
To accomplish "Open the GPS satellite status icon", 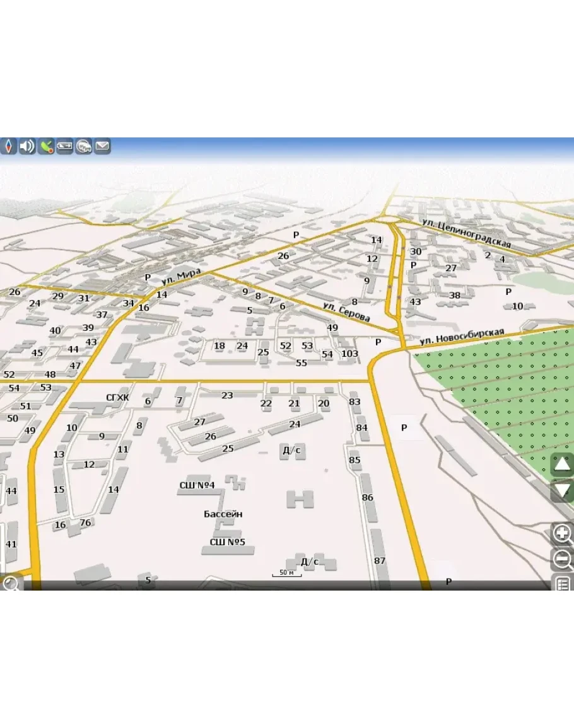I will (x=46, y=147).
